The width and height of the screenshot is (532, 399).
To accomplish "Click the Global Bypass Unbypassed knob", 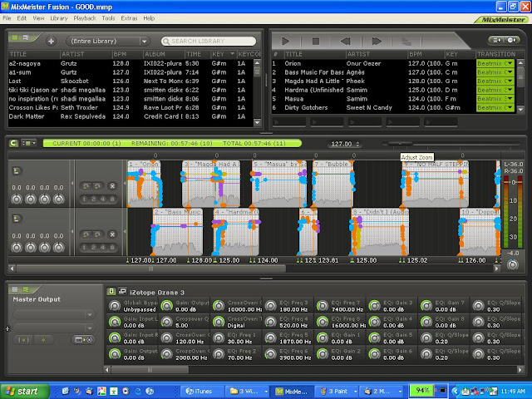I will point(115,306).
